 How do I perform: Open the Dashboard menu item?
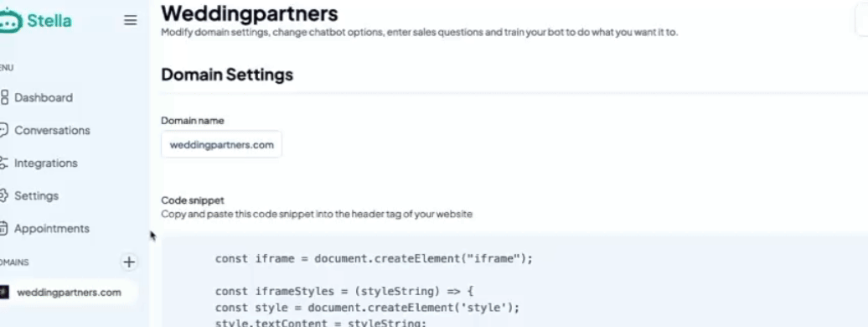[x=44, y=97]
